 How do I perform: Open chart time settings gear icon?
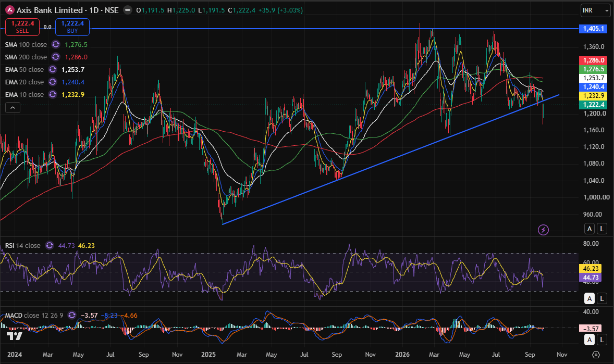click(596, 355)
